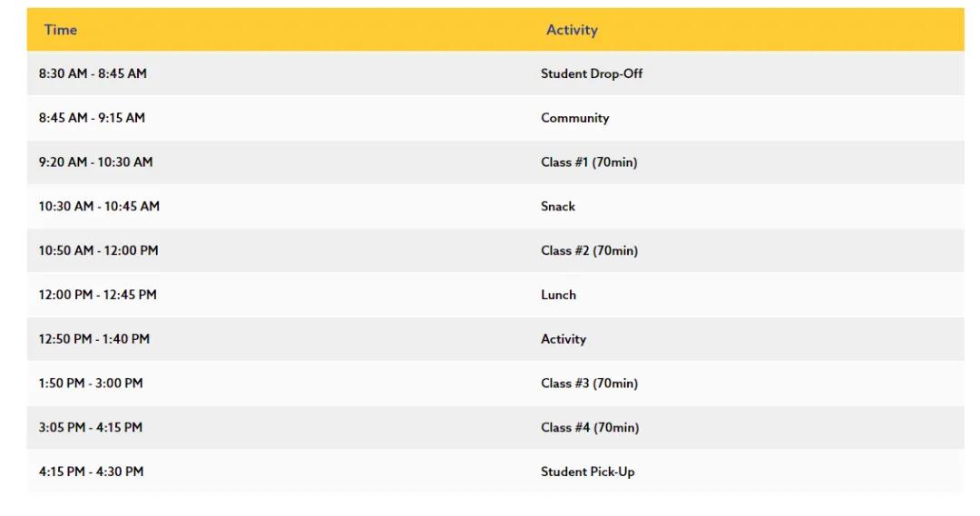This screenshot has width=980, height=516.
Task: Click the Lunch activity cell
Action: [558, 295]
